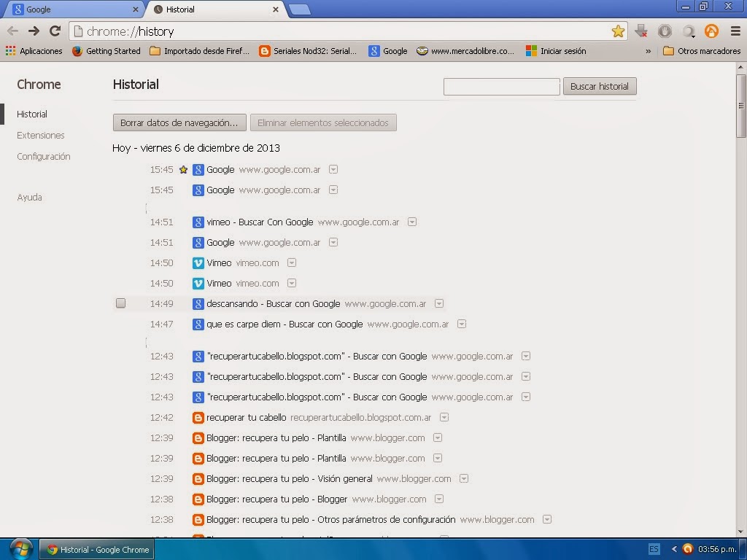Open Ayuda in the left sidebar
The height and width of the screenshot is (560, 747).
[29, 197]
